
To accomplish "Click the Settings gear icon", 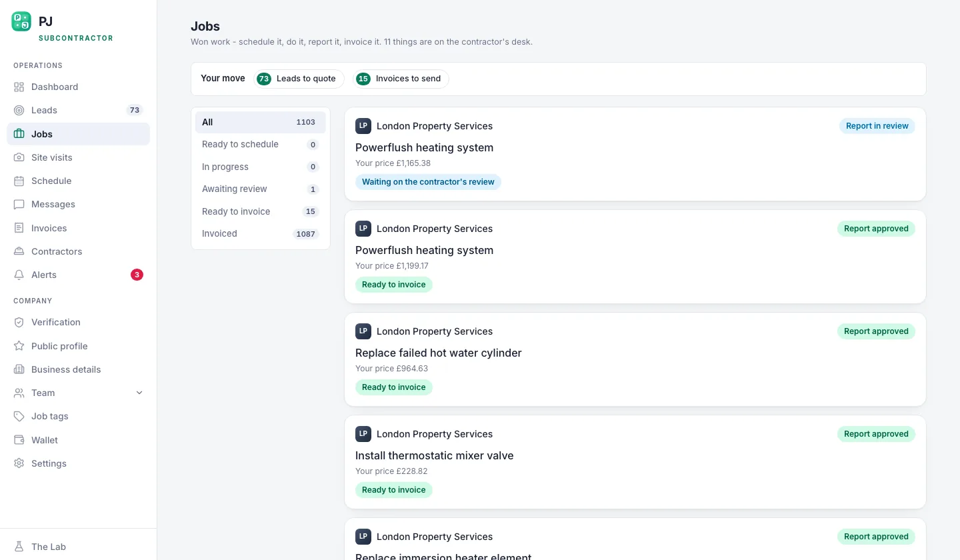I will tap(19, 463).
